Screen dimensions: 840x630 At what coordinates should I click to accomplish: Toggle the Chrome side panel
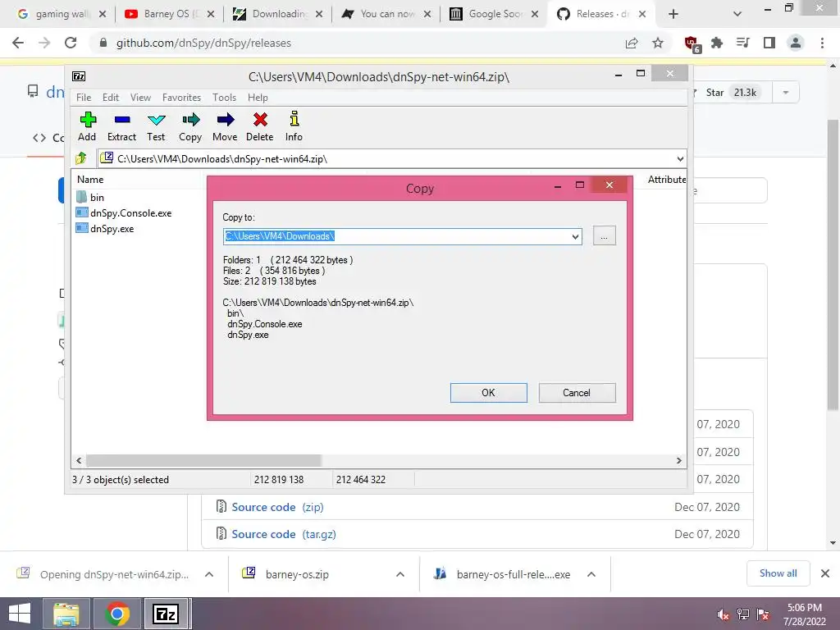click(769, 43)
